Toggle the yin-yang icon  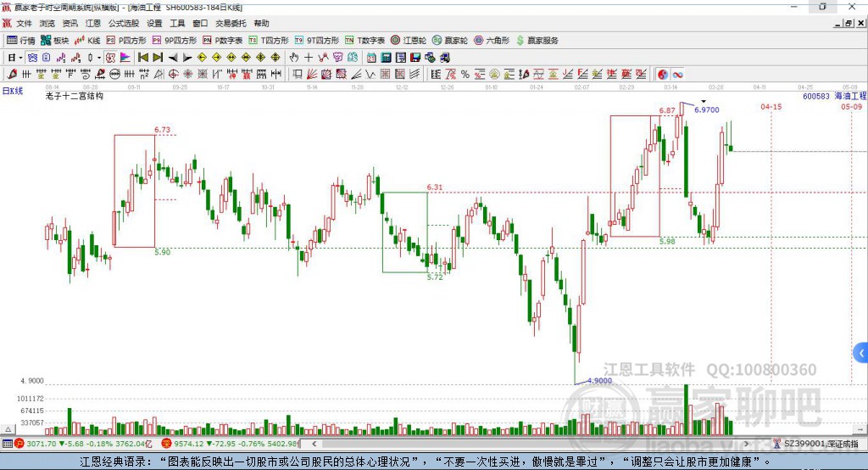pos(663,75)
